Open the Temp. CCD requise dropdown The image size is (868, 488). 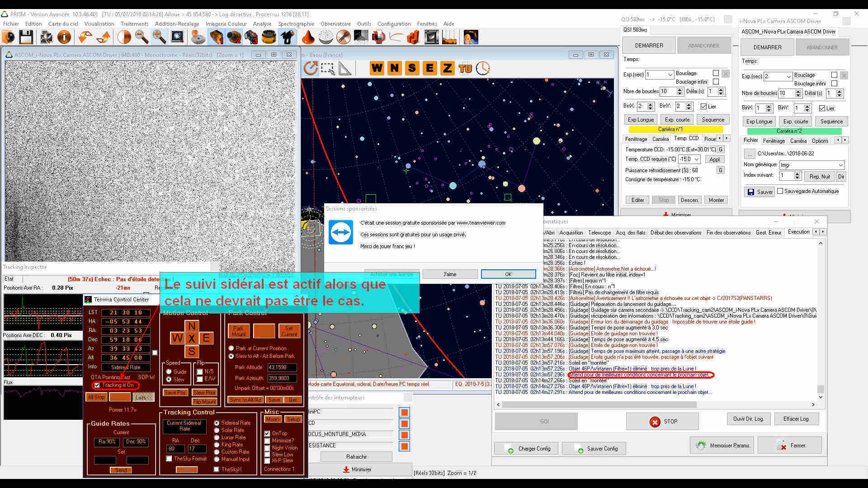pos(697,159)
